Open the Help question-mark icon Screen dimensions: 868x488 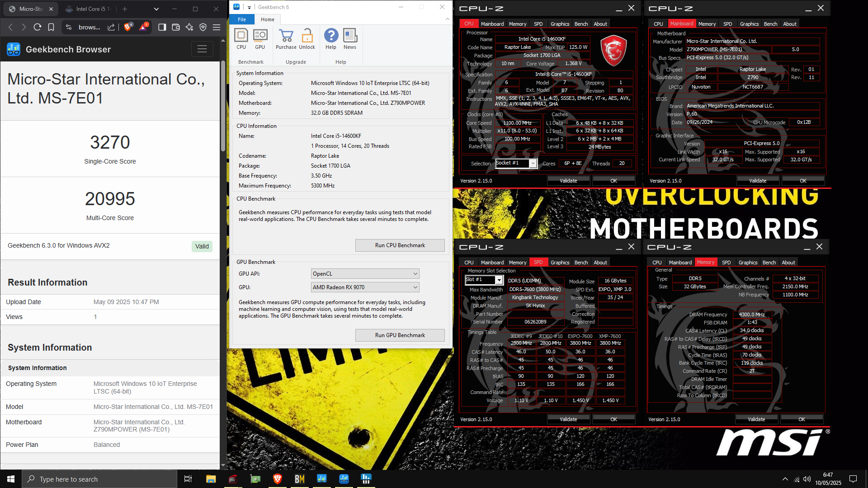pos(331,39)
